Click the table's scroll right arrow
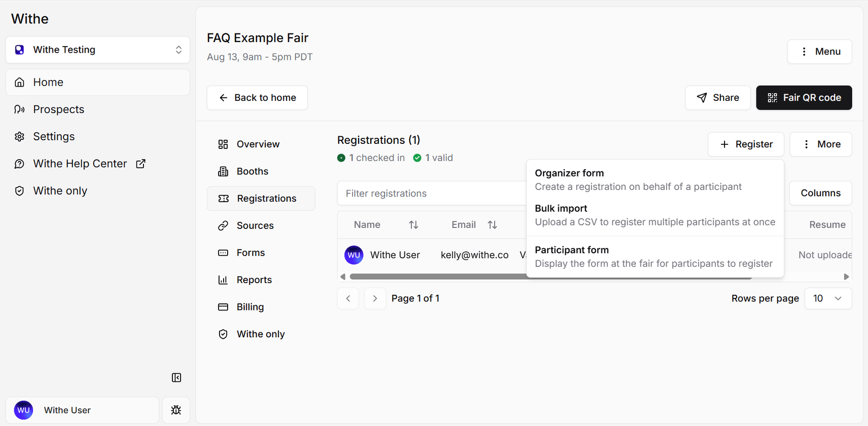This screenshot has height=426, width=868. click(x=846, y=277)
